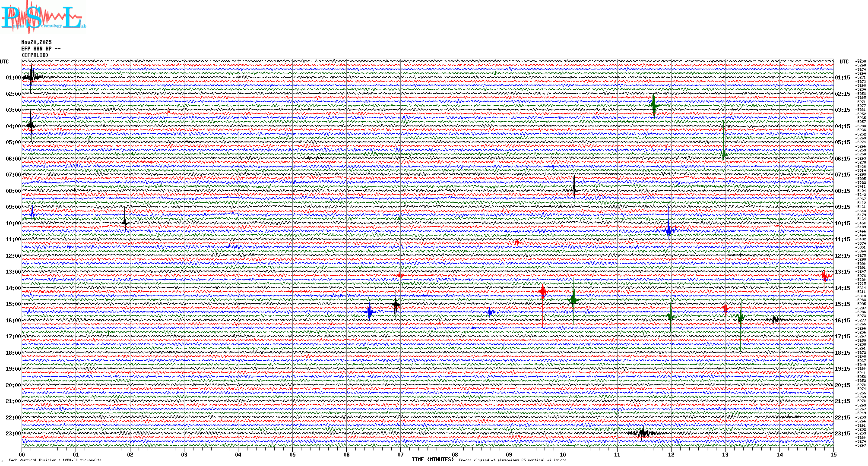This screenshot has height=466, width=868.
Task: Click the traces clipped note at bottom
Action: (x=512, y=460)
